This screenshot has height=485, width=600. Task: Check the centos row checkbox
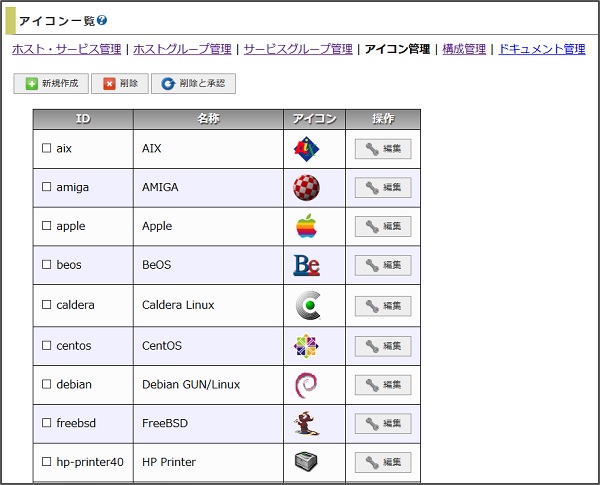46,345
